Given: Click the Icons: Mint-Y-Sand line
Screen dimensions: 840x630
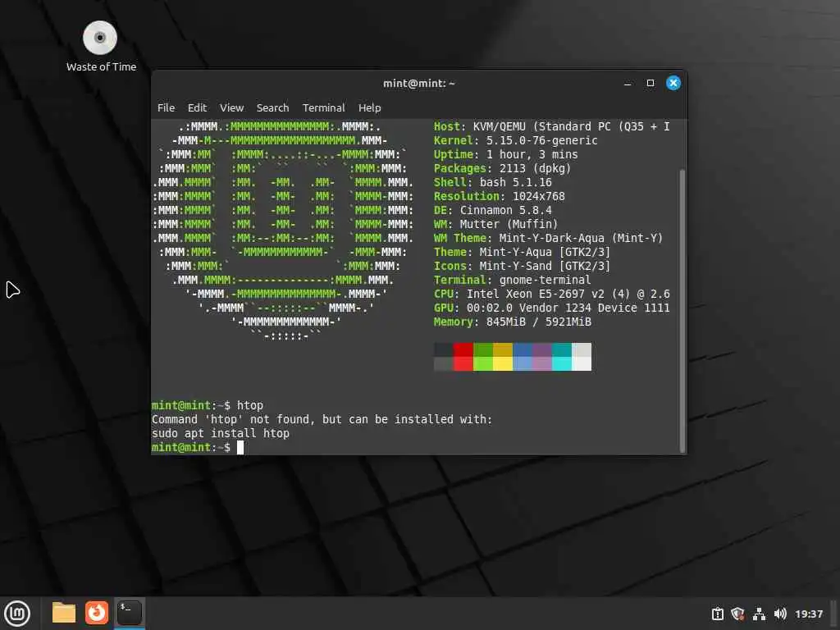Looking at the screenshot, I should click(x=522, y=266).
